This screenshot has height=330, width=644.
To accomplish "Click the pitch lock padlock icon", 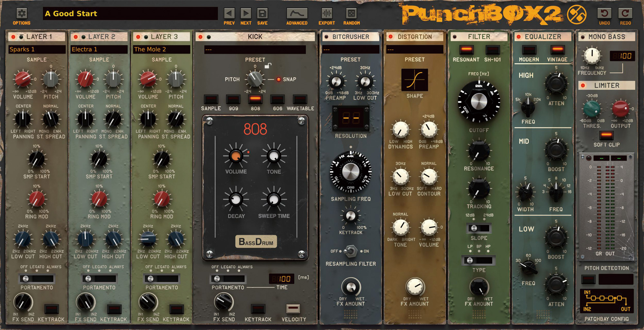I will [268, 66].
